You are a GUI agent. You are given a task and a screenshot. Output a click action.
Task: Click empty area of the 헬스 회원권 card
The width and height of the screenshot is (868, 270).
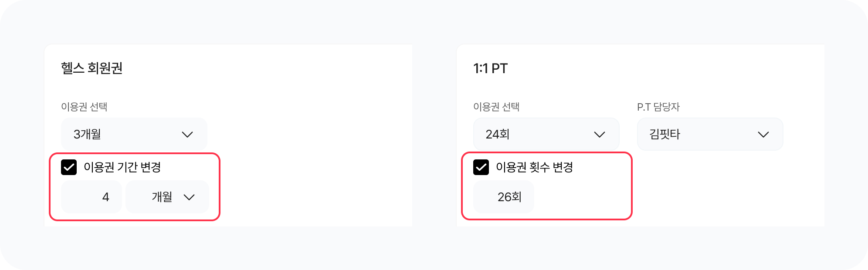tap(314, 131)
